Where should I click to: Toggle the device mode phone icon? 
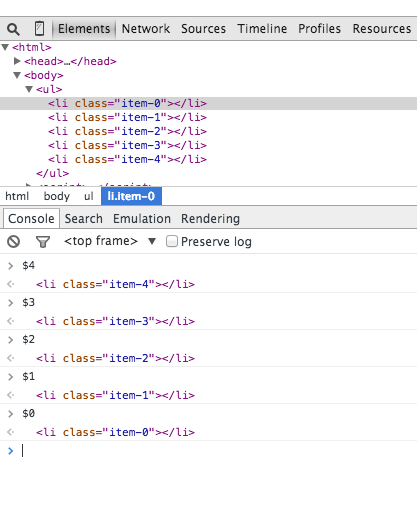[x=39, y=29]
